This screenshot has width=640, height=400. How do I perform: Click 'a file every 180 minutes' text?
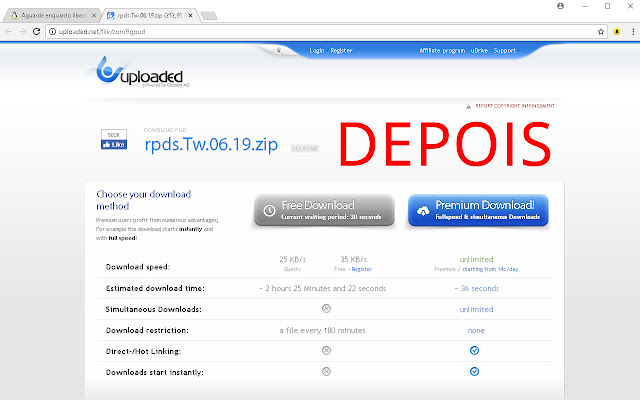point(322,330)
